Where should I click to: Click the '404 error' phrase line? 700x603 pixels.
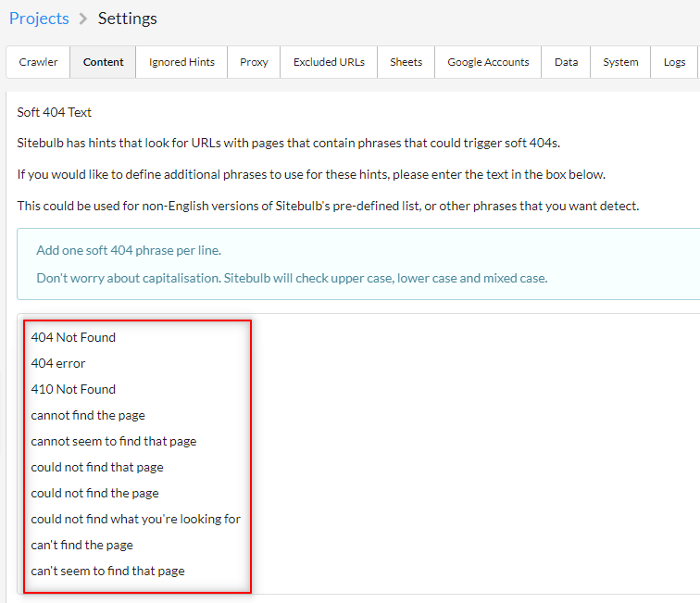click(58, 363)
